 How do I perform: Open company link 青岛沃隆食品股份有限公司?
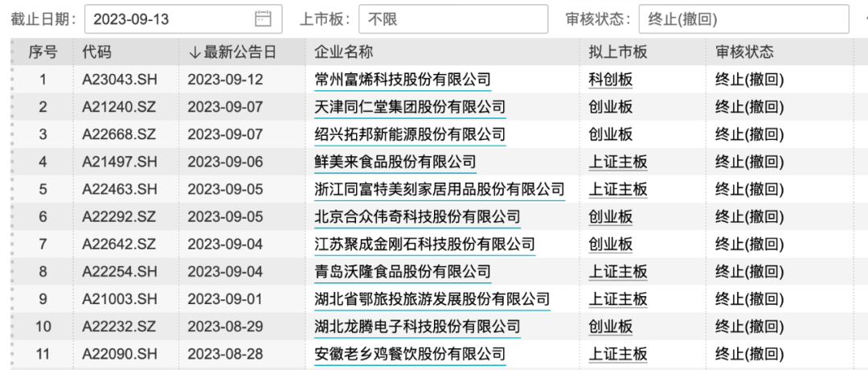pos(403,272)
